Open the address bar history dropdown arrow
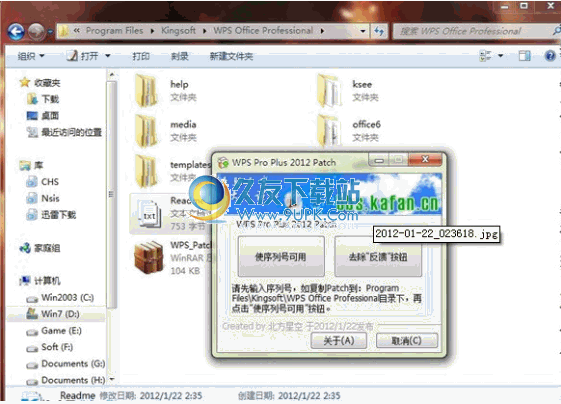Image resolution: width=561 pixels, height=404 pixels. tap(363, 31)
